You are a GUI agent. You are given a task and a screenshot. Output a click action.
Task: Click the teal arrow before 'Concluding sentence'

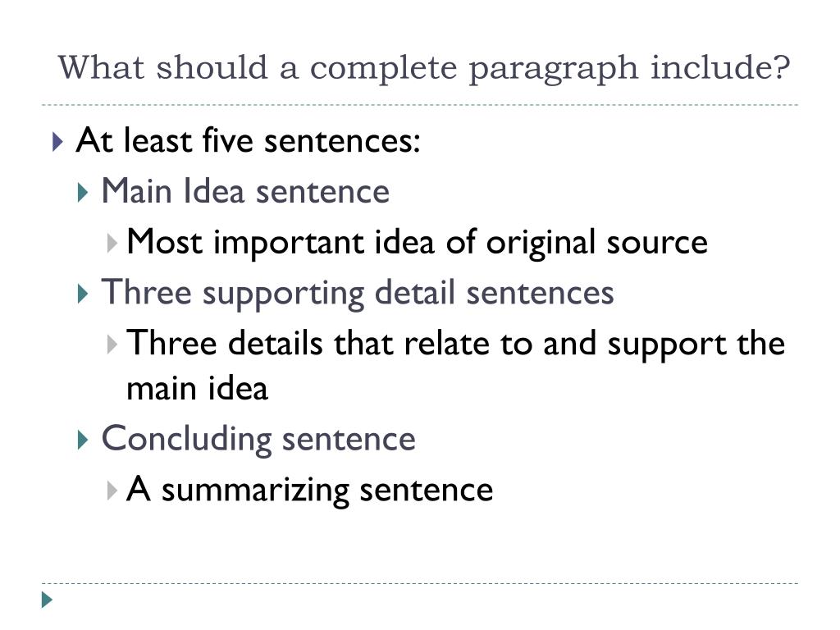83,440
